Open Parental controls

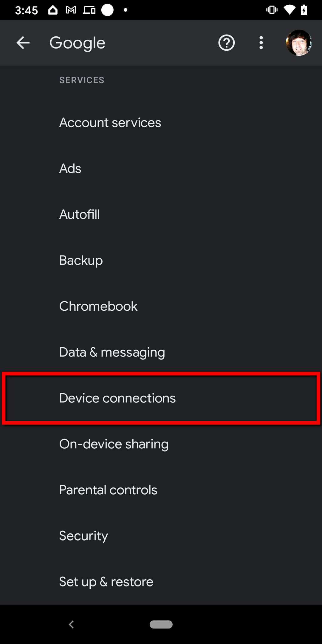(x=108, y=490)
